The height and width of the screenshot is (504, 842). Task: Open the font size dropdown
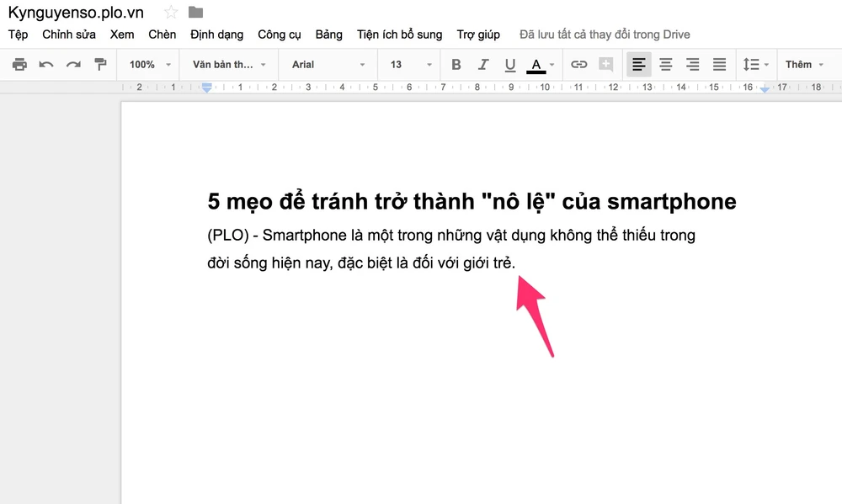tap(408, 64)
